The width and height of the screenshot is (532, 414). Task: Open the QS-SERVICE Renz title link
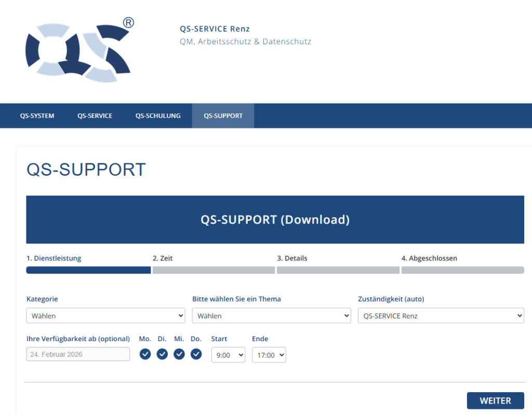[x=215, y=29]
